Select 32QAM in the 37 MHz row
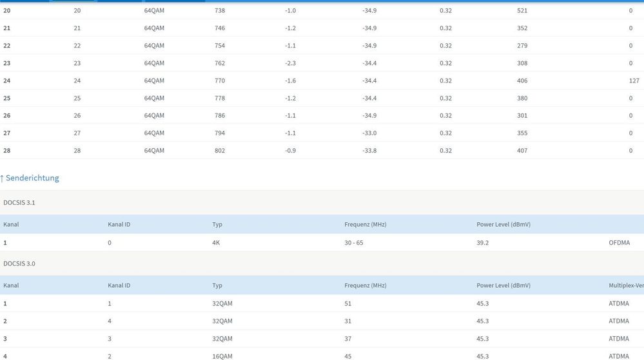 coord(222,339)
